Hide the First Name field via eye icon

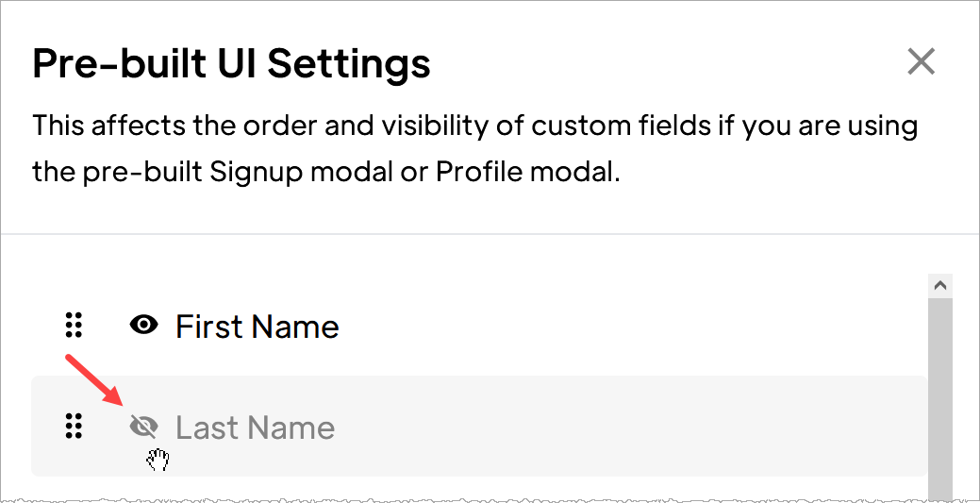tap(143, 326)
